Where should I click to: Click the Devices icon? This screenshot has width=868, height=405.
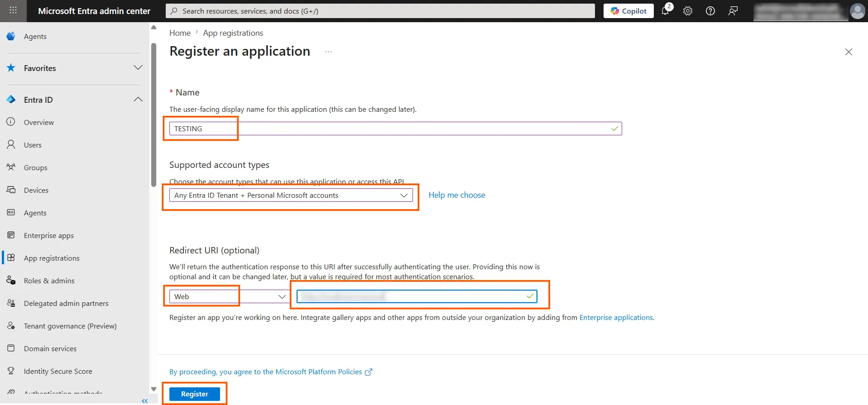[x=11, y=190]
